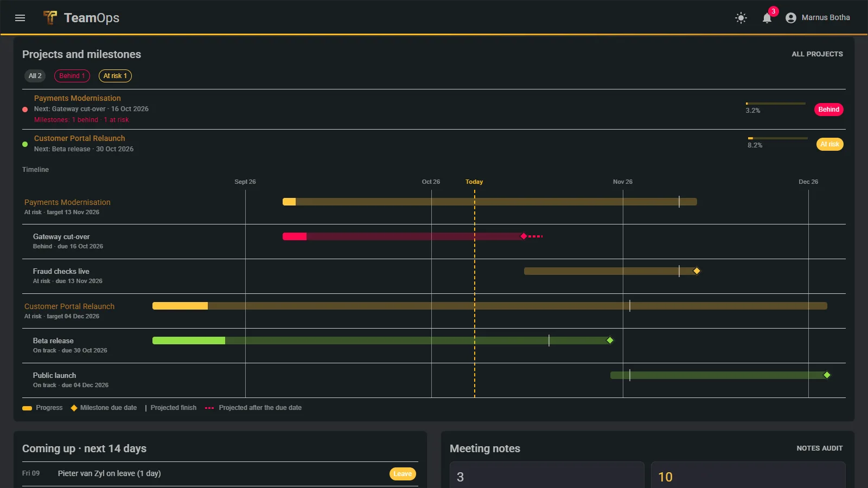
Task: Click the Progress legend swatch
Action: [27, 408]
